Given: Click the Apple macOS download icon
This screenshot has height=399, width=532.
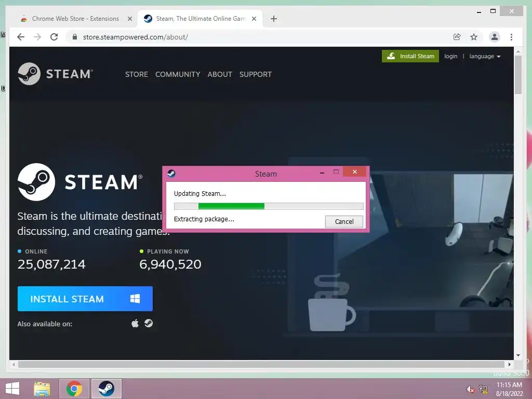Looking at the screenshot, I should 135,323.
